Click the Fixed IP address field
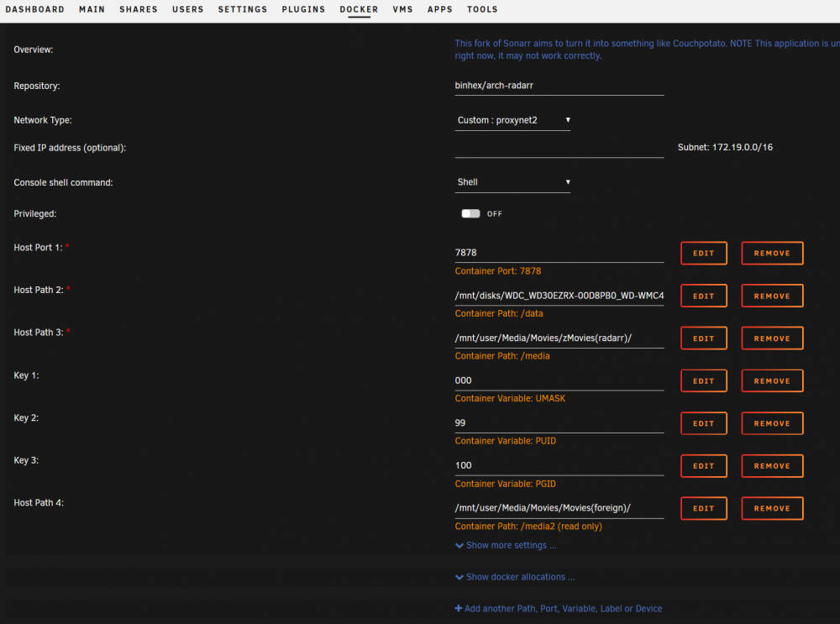The width and height of the screenshot is (840, 624). (559, 148)
